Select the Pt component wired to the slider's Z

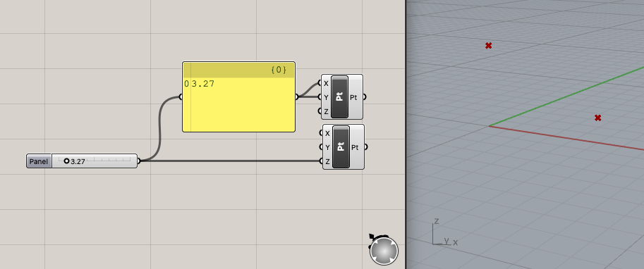click(341, 146)
